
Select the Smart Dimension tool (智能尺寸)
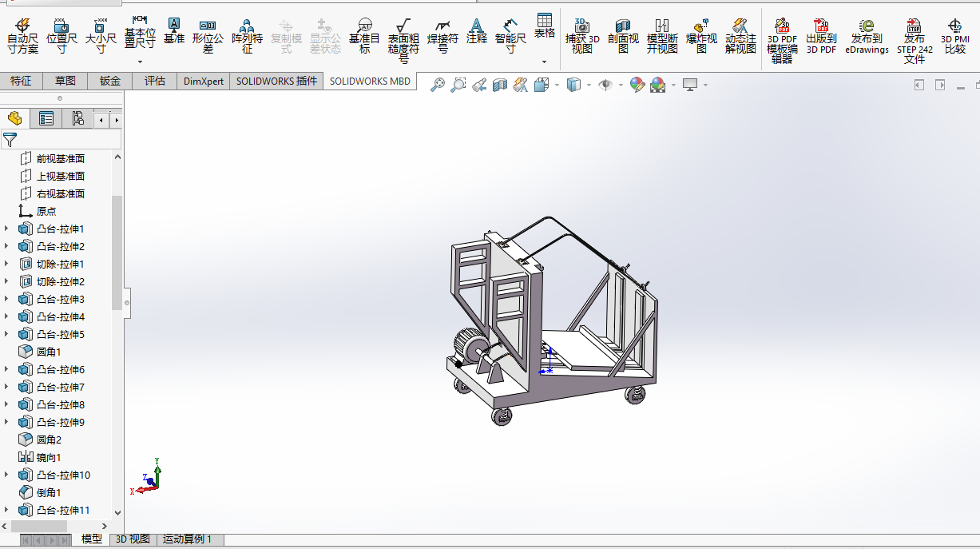click(x=511, y=36)
